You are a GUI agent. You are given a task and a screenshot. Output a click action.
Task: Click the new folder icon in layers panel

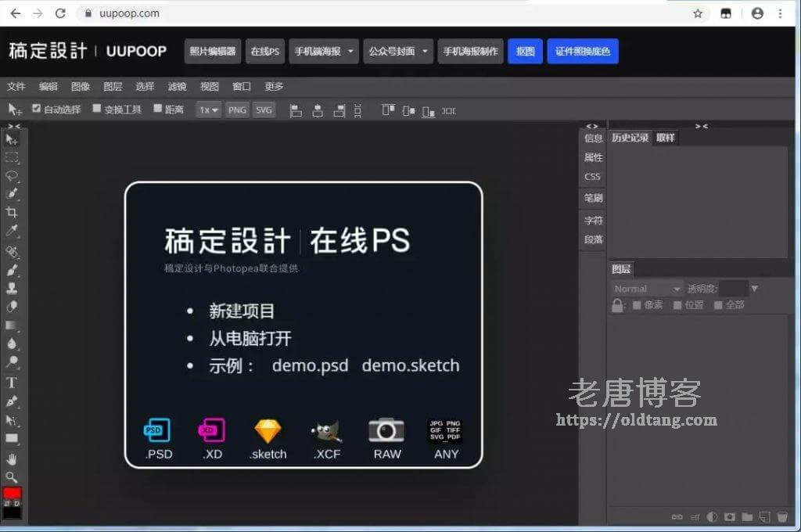click(x=746, y=517)
